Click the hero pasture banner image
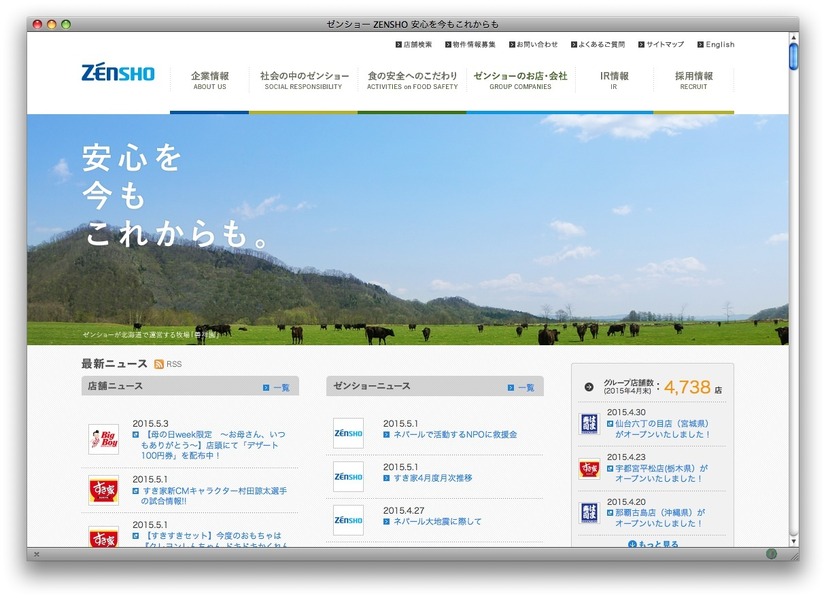826x598 pixels. 408,229
